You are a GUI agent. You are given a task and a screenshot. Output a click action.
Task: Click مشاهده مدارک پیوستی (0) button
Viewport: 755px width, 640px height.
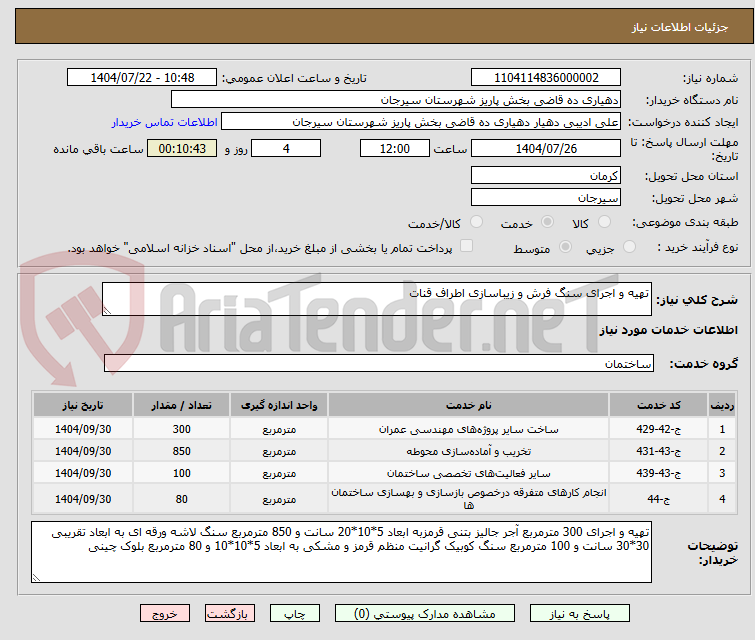(x=425, y=614)
